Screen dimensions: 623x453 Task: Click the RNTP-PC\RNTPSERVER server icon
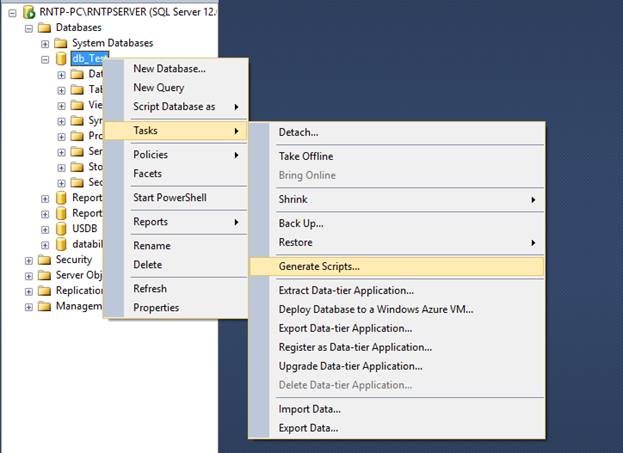29,12
